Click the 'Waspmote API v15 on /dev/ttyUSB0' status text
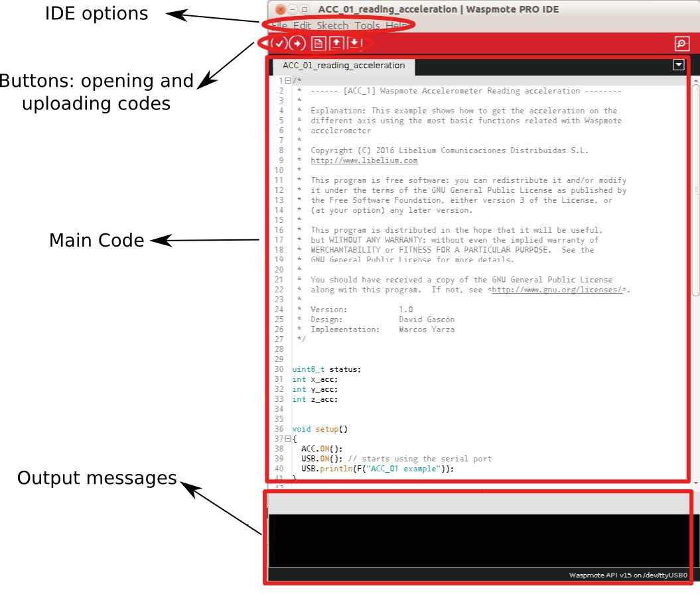This screenshot has height=596, width=700. pos(628,575)
